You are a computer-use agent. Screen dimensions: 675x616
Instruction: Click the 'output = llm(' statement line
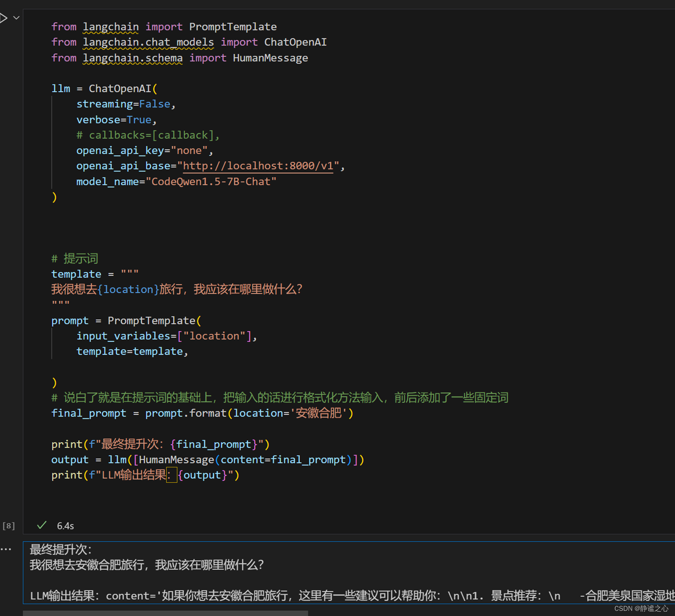tap(208, 460)
